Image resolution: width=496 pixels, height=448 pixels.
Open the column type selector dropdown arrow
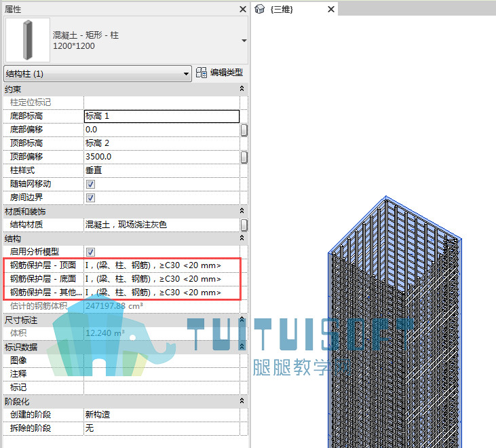(x=244, y=41)
